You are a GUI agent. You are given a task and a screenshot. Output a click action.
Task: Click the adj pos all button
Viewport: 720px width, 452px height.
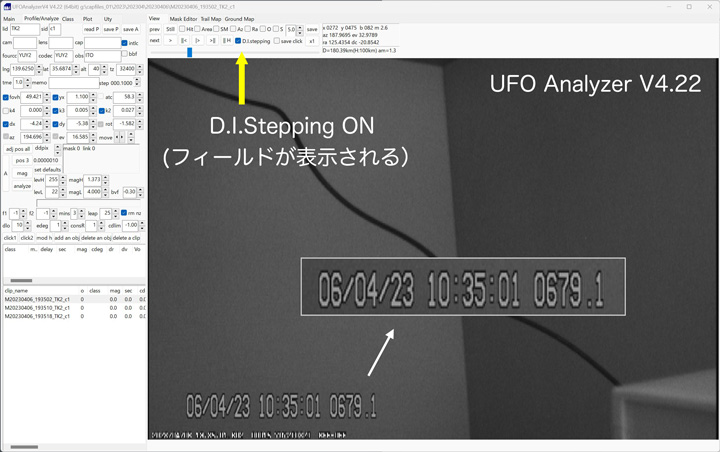(18, 149)
